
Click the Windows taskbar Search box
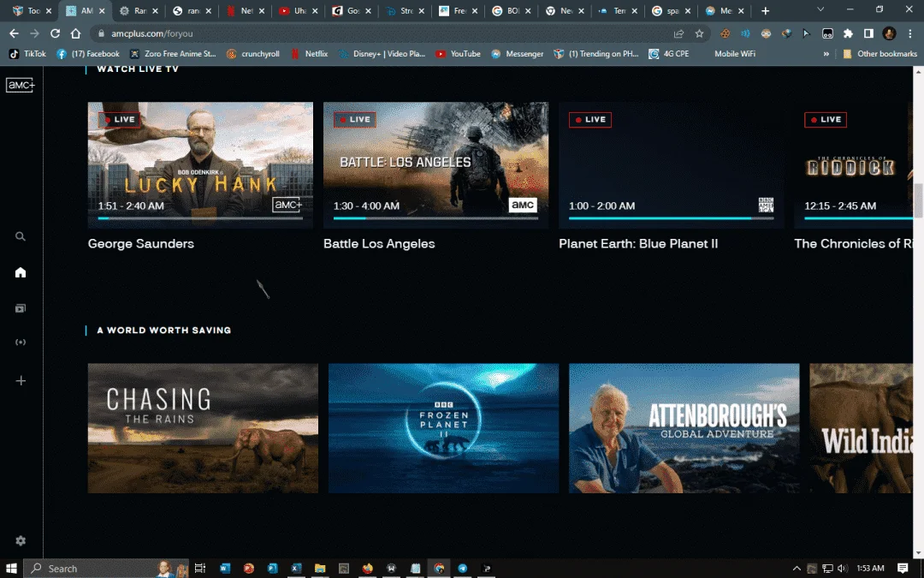[x=106, y=569]
